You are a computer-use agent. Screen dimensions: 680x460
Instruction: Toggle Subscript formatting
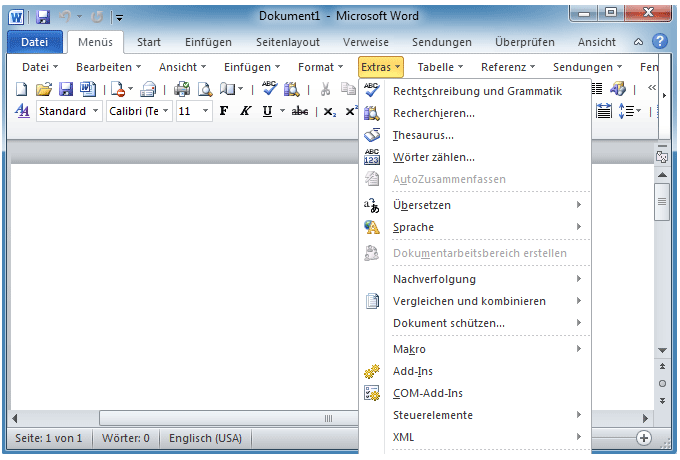330,112
